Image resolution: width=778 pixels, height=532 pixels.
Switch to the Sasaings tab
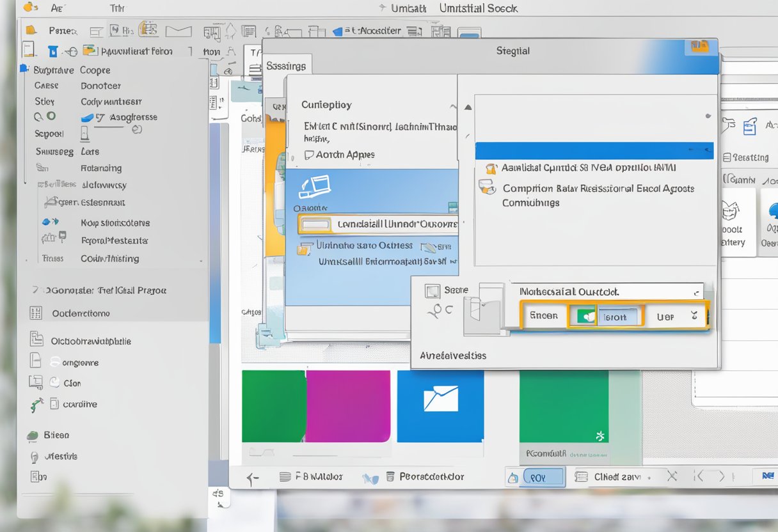pyautogui.click(x=286, y=65)
